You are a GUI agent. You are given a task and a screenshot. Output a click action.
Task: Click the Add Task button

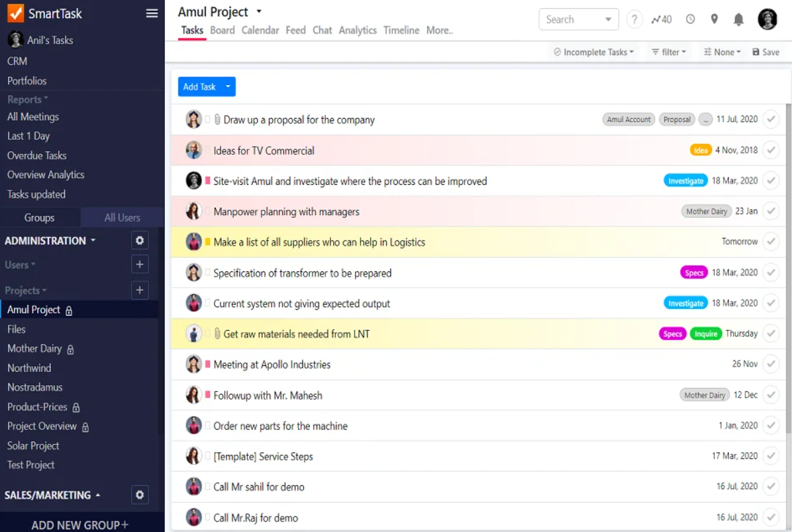pos(200,86)
